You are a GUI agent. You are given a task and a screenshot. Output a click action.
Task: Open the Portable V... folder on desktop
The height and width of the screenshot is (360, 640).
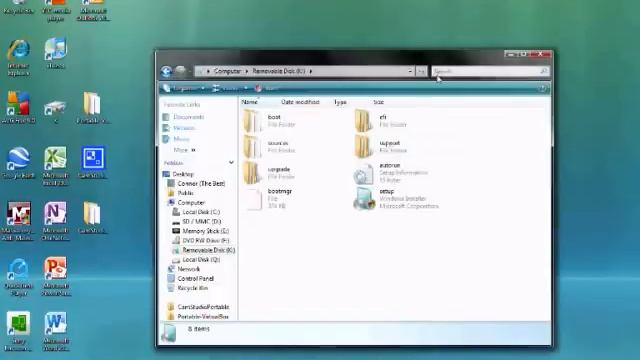click(93, 107)
